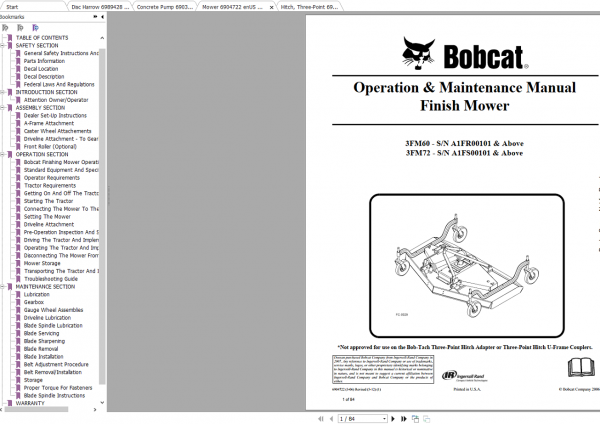Open the Start tab
The width and height of the screenshot is (600, 424).
(12, 7)
